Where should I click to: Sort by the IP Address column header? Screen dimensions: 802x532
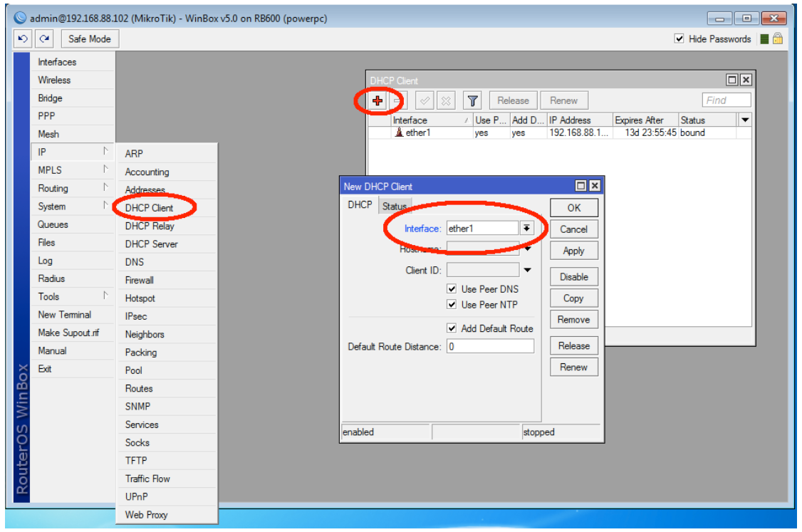(x=580, y=120)
